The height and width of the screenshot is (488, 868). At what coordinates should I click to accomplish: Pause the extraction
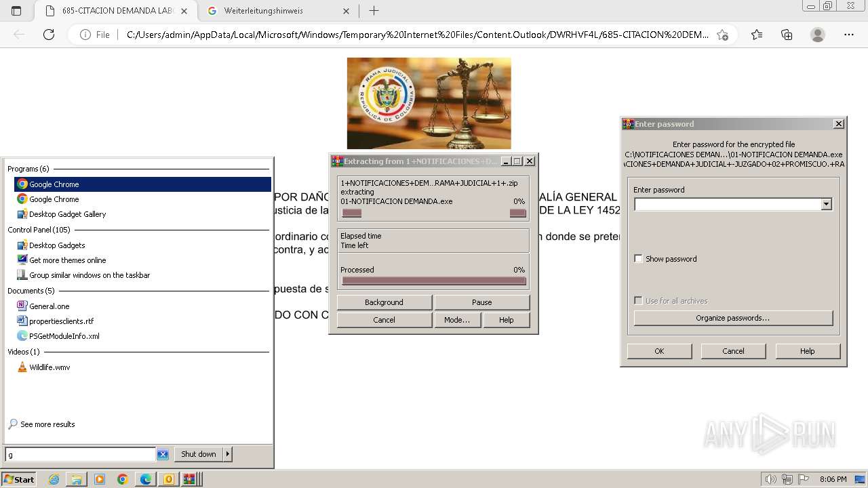(482, 302)
